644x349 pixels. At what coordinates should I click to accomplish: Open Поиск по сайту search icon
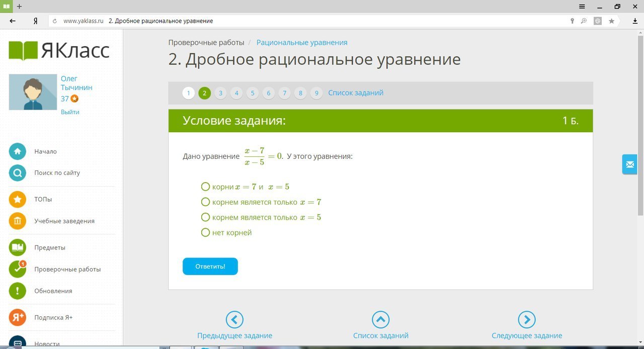[17, 173]
